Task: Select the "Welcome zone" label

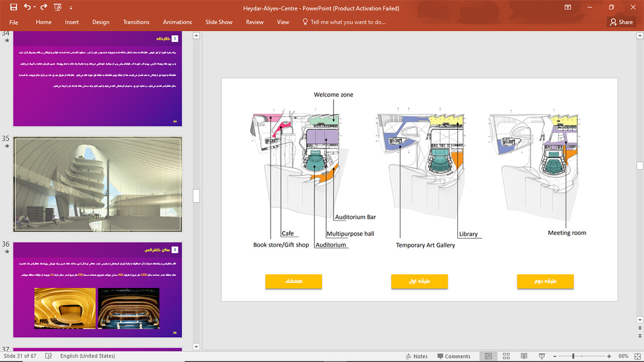Action: point(334,95)
